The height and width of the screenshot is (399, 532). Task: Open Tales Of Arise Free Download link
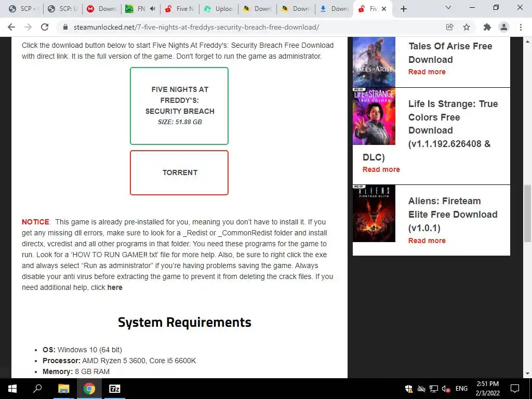coord(450,52)
